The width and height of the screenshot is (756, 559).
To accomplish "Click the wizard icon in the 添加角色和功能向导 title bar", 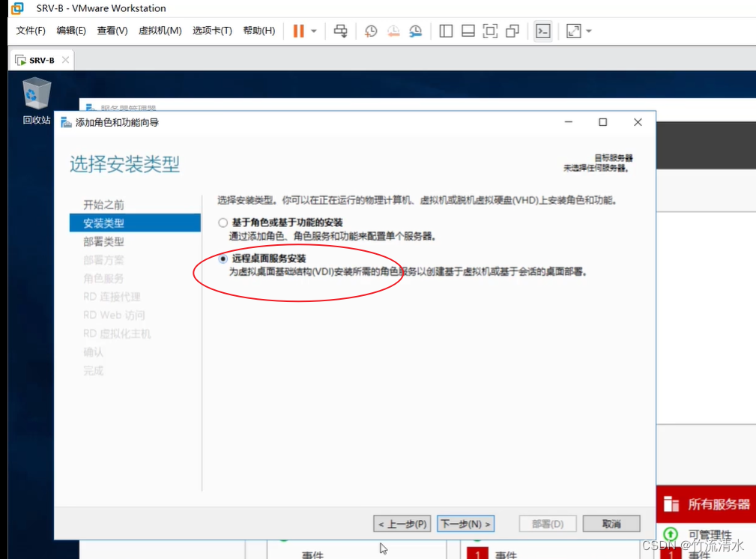I will [x=66, y=122].
